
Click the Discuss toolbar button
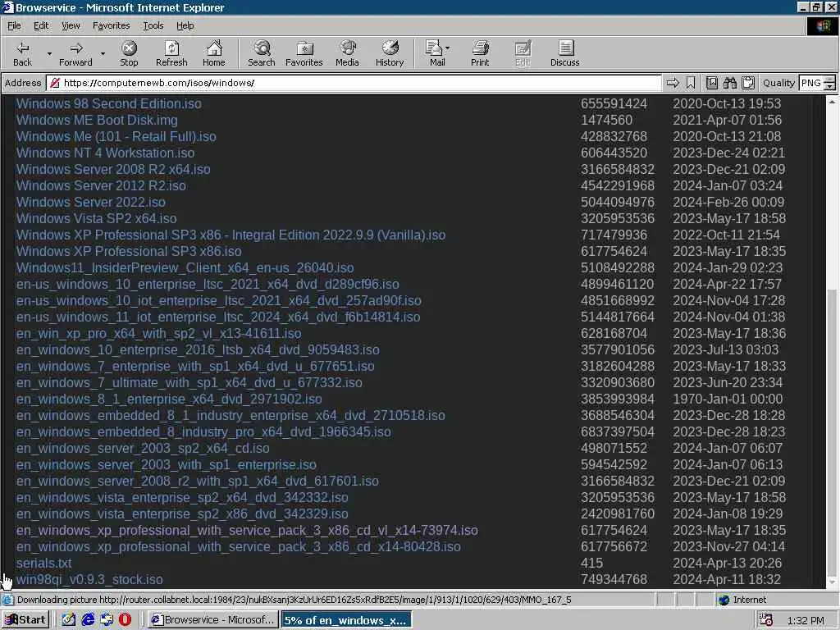click(564, 53)
